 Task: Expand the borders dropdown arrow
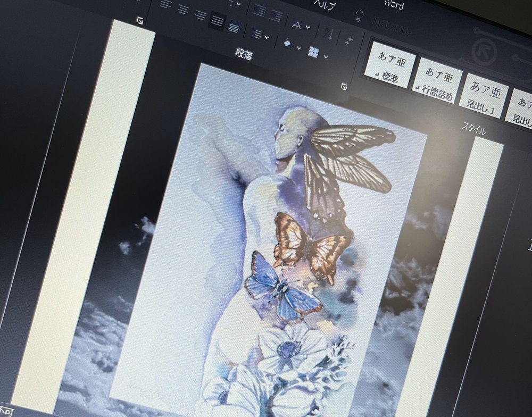tap(326, 56)
